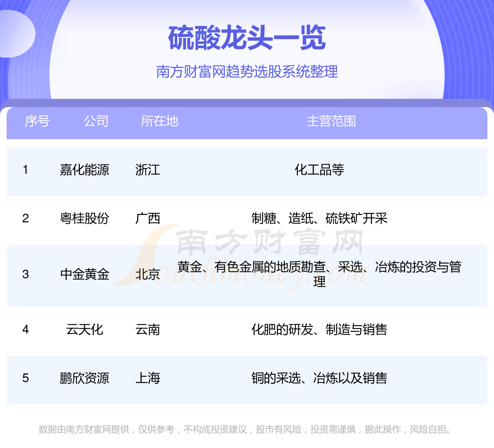494x448 pixels.
Task: Click the title 硫酸龙头一览
Action: click(247, 38)
